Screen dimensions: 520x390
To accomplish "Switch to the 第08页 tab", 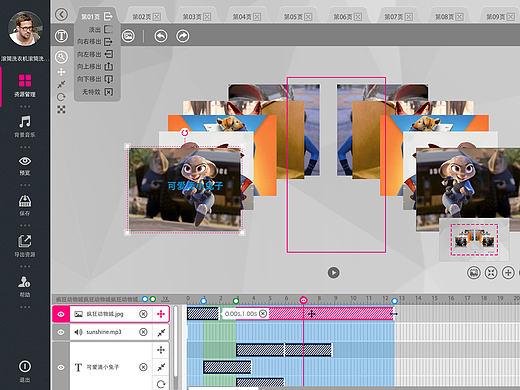I will pyautogui.click(x=444, y=17).
